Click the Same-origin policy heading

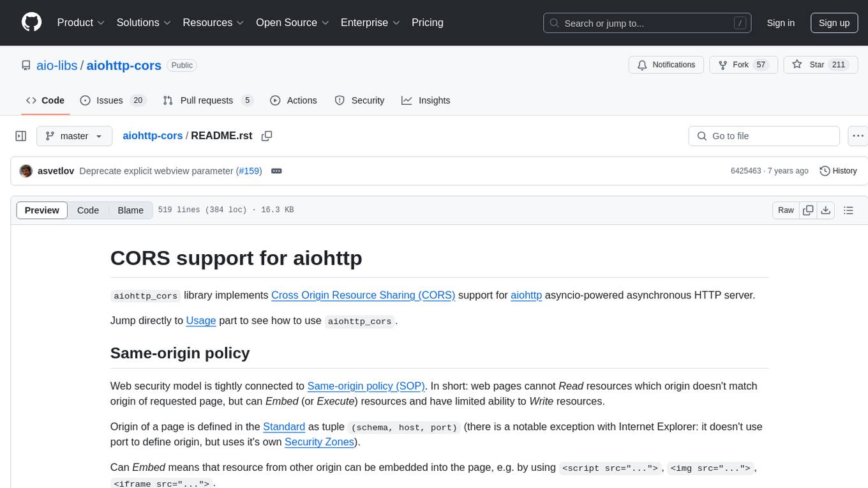pyautogui.click(x=180, y=353)
